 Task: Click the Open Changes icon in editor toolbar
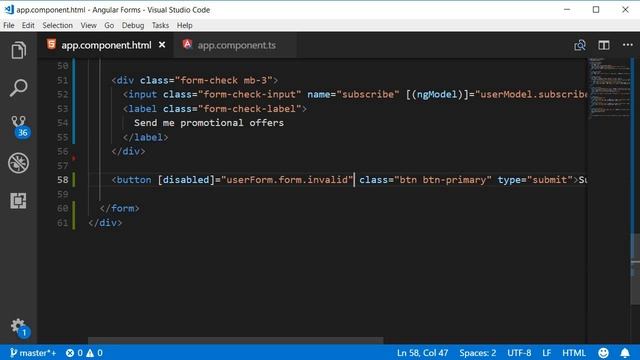580,45
